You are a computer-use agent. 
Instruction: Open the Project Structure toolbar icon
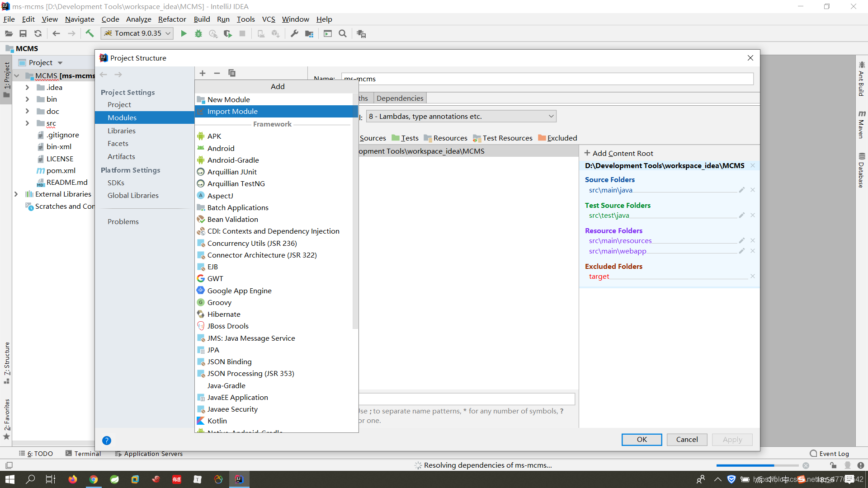click(x=309, y=33)
